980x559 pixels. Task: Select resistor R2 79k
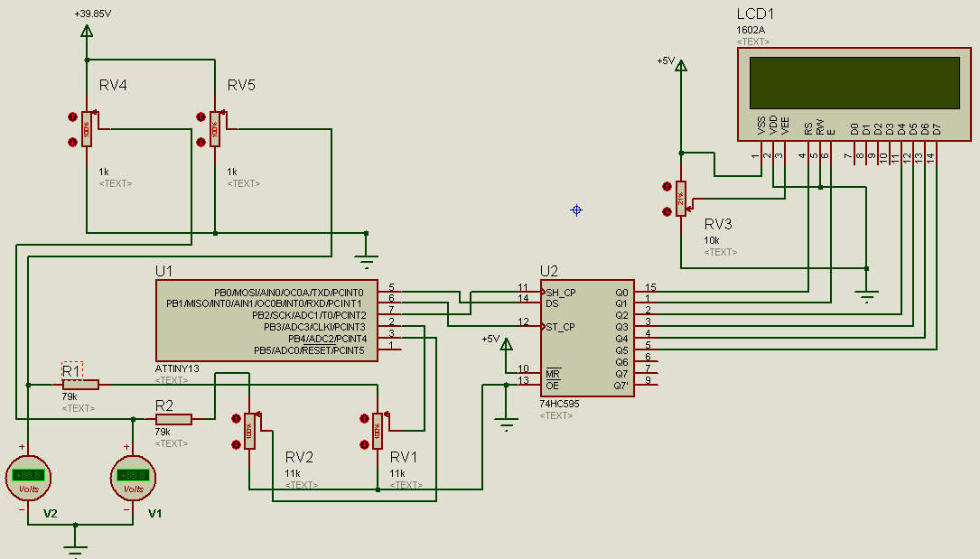(x=172, y=417)
